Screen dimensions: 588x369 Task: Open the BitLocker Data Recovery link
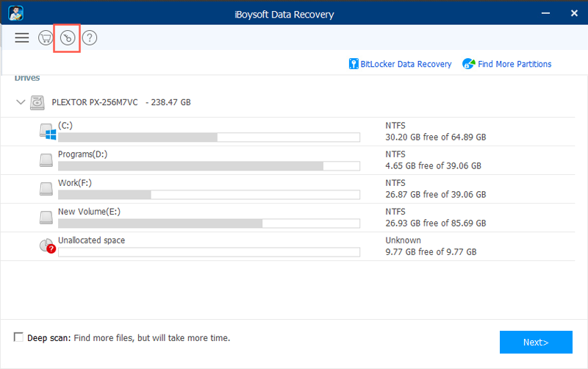point(406,64)
